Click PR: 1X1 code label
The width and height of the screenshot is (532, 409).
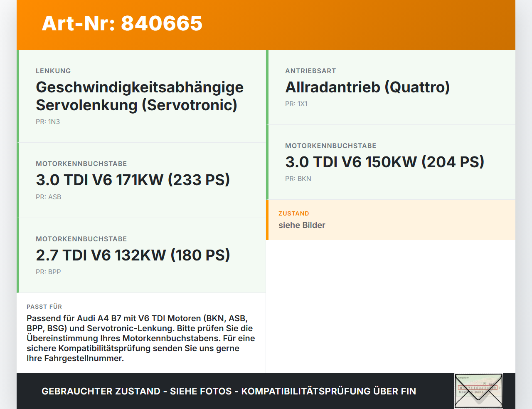pos(296,104)
